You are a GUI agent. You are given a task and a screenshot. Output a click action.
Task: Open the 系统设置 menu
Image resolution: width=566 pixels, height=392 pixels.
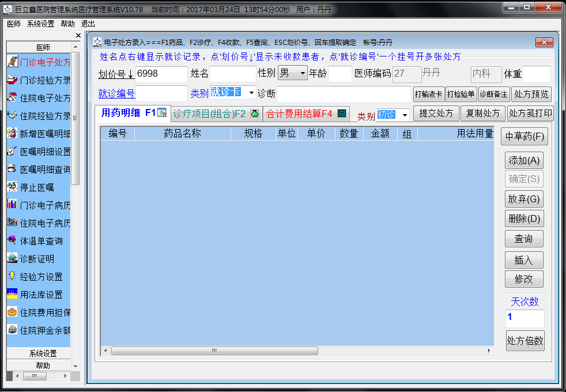40,24
